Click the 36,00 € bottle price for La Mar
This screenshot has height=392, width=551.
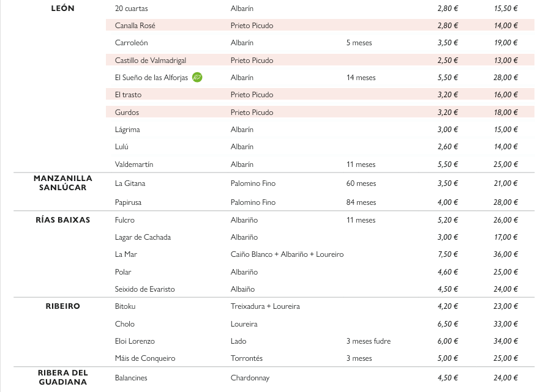click(x=506, y=254)
